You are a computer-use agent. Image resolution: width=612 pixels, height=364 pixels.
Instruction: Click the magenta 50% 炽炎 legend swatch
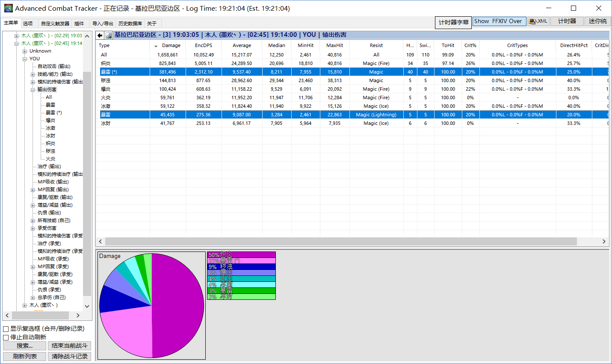coord(241,255)
